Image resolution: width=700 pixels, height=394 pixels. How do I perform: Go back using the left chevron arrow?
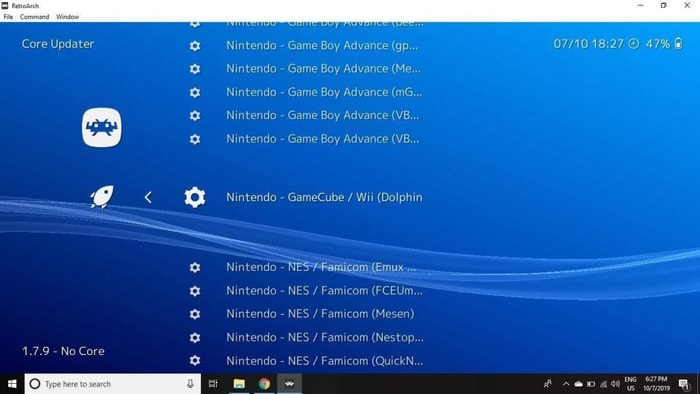click(x=148, y=197)
